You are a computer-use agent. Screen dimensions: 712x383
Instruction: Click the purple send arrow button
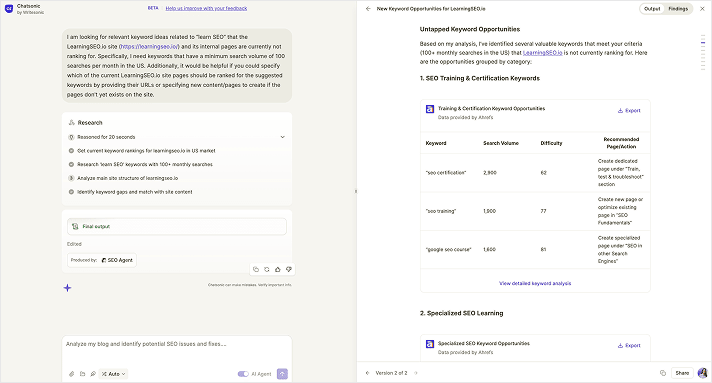pos(282,374)
